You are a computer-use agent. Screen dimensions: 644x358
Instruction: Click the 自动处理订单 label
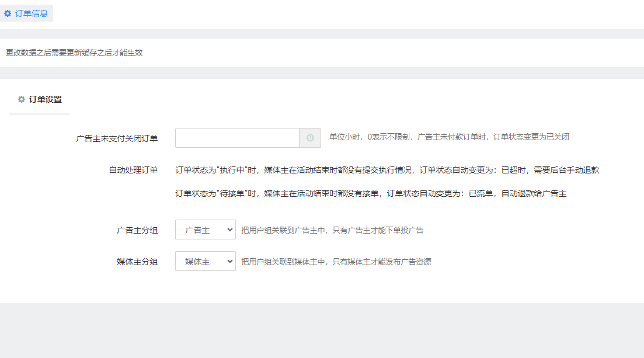click(133, 170)
